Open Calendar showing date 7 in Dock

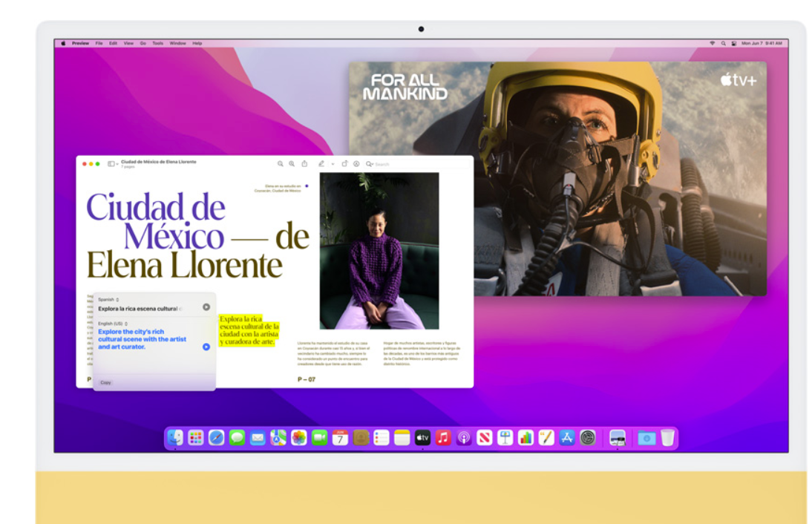[340, 438]
